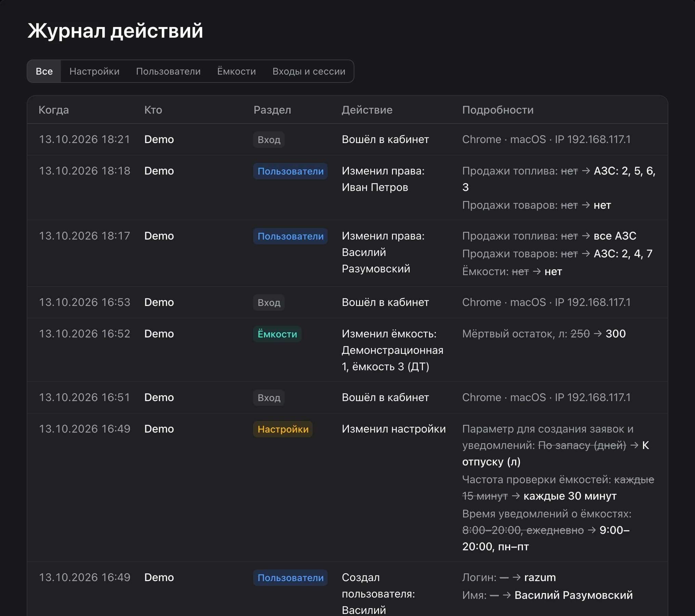The width and height of the screenshot is (695, 616).
Task: Select the timestamp 13.10.2026 18:17
Action: 84,236
